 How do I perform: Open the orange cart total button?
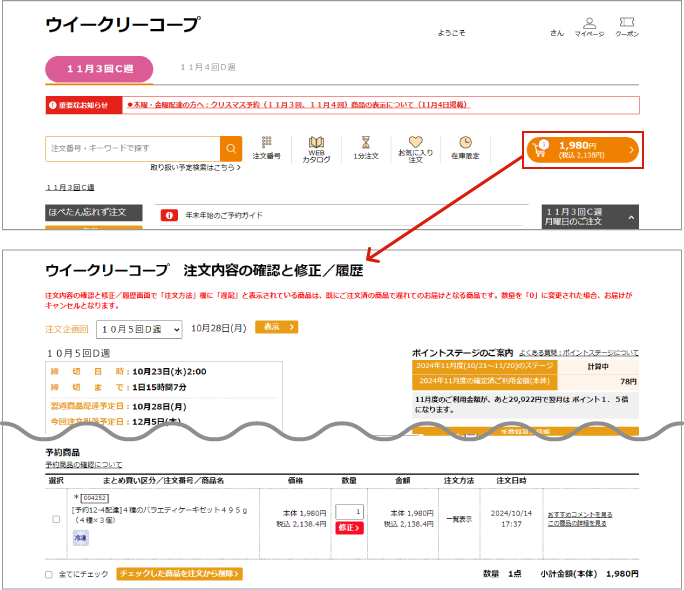(x=582, y=150)
